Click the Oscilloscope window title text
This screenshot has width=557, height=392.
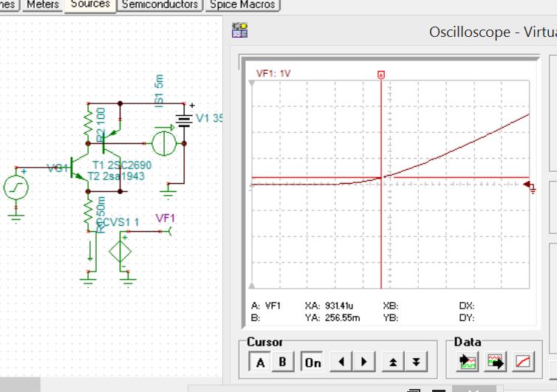tap(493, 32)
